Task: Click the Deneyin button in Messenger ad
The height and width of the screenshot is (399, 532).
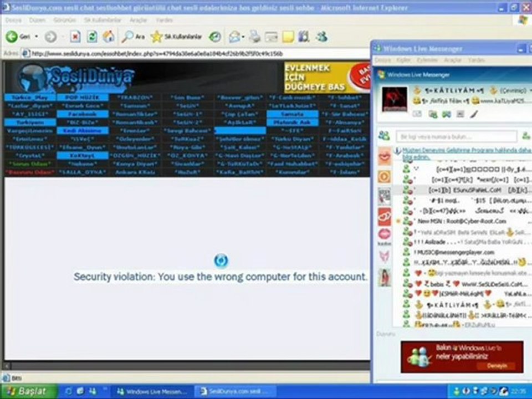Action: tap(497, 365)
